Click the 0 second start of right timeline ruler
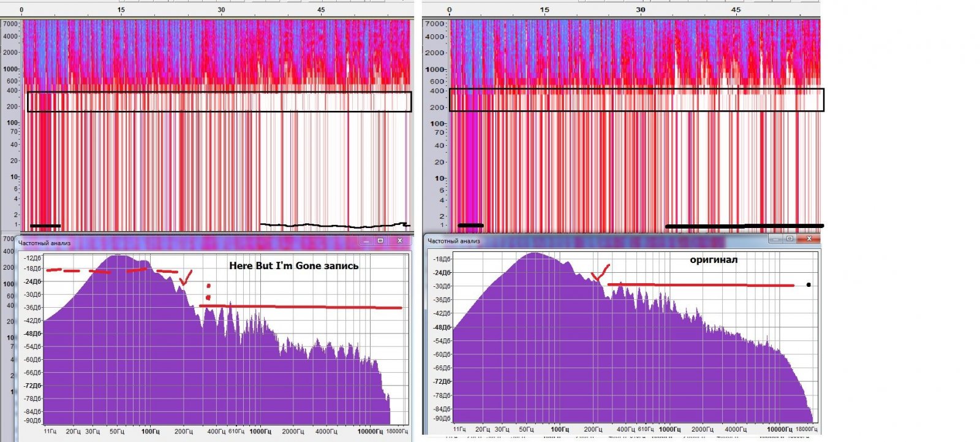 tap(450, 10)
